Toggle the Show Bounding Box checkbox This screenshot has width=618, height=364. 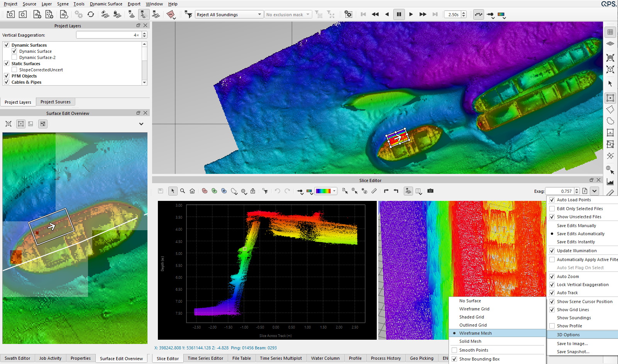tap(454, 359)
